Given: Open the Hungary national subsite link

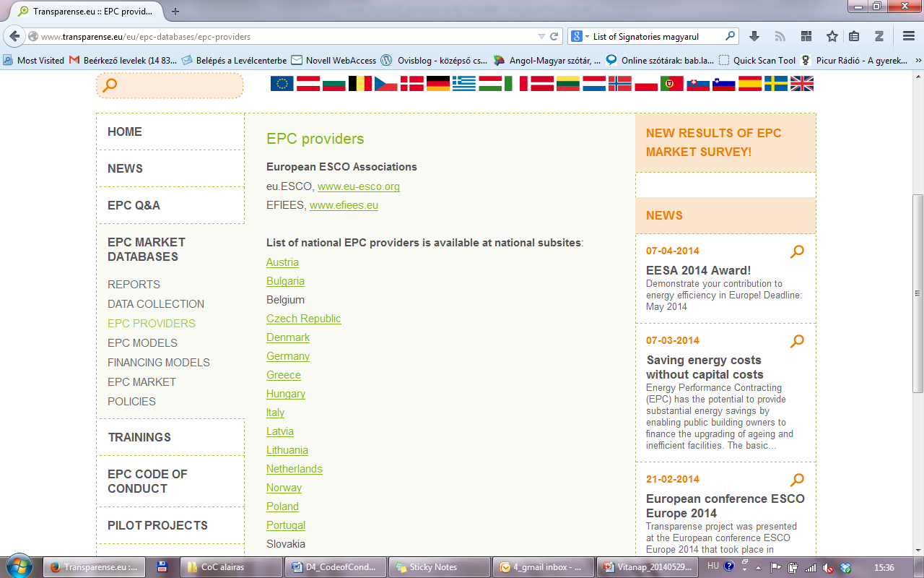Looking at the screenshot, I should pos(286,394).
